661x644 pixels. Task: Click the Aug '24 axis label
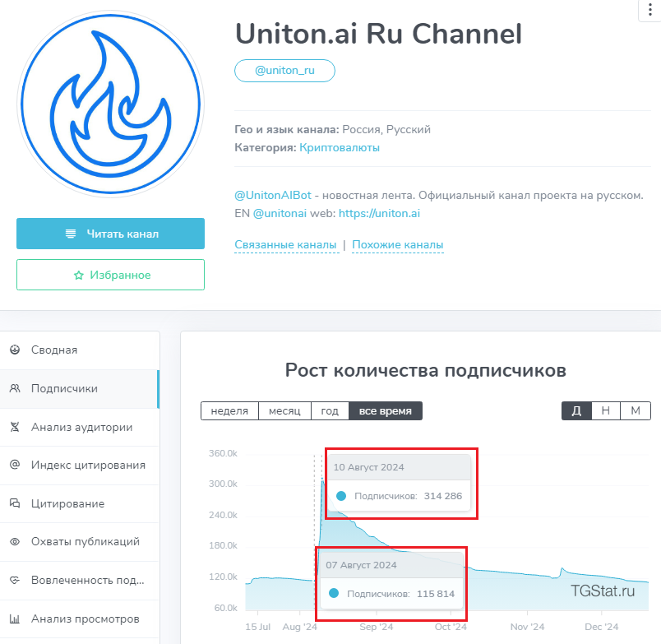(300, 627)
